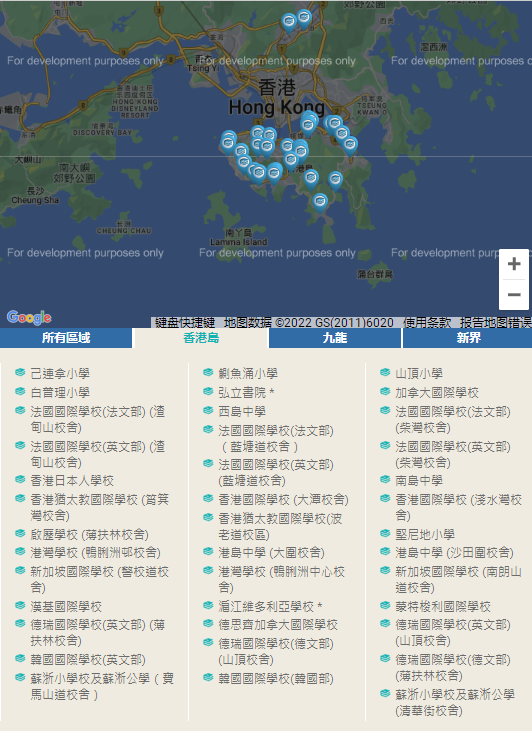
Task: Open 新加坡國際學校 (南朗山道校舍)
Action: pos(458,579)
